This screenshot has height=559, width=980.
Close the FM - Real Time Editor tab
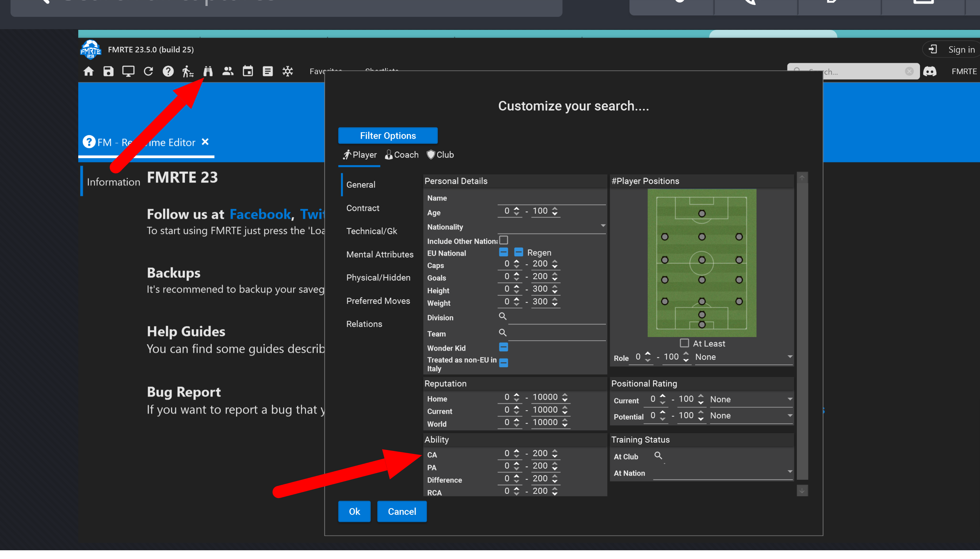(x=205, y=142)
